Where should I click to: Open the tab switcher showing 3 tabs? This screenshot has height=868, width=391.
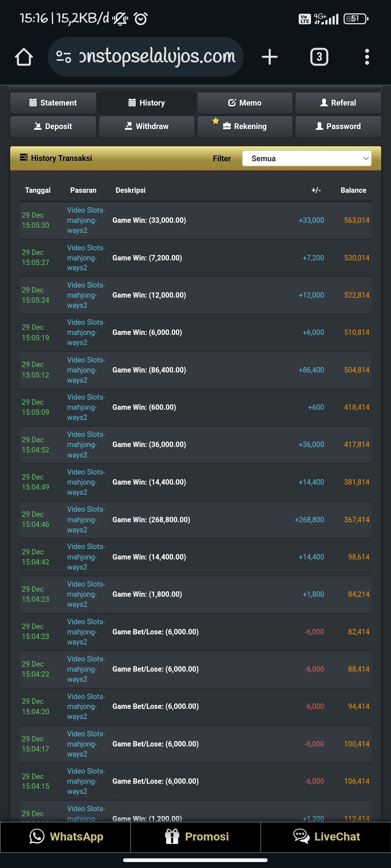[319, 57]
